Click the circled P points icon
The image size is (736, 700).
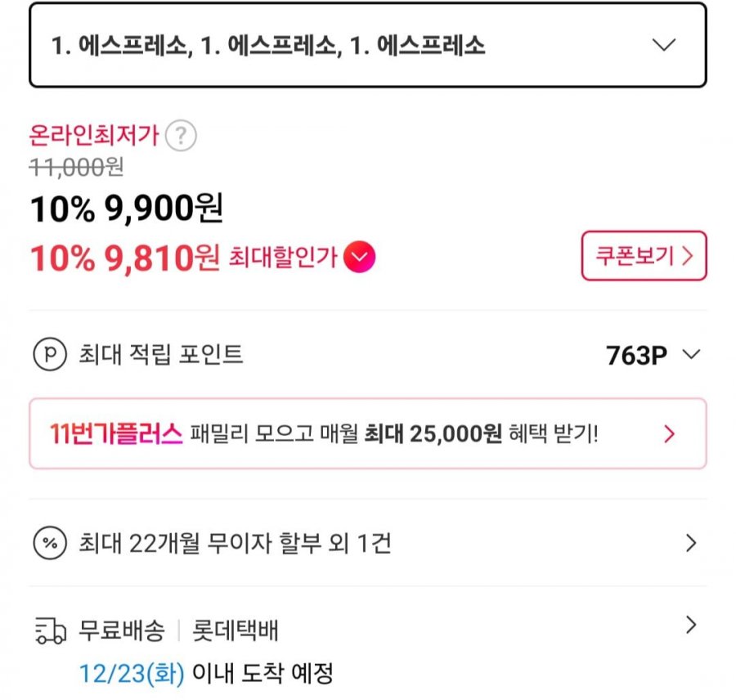(49, 355)
